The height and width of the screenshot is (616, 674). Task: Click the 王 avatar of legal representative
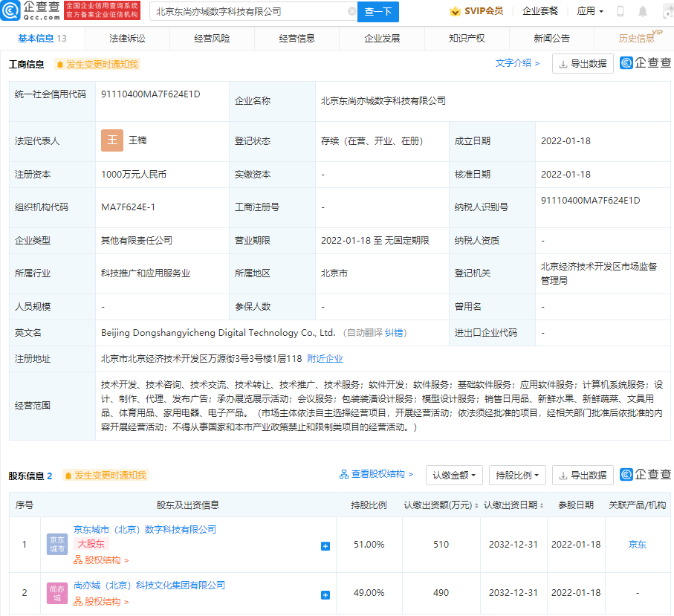(x=112, y=140)
